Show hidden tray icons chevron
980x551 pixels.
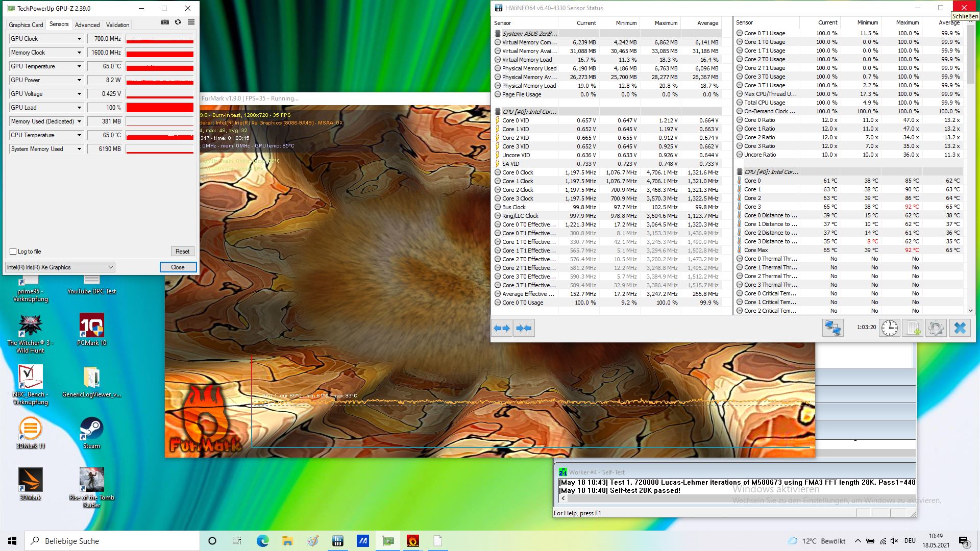(x=857, y=541)
